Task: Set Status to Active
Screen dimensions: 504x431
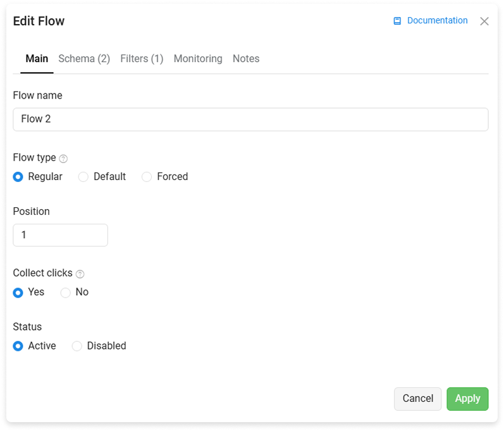Action: point(18,346)
